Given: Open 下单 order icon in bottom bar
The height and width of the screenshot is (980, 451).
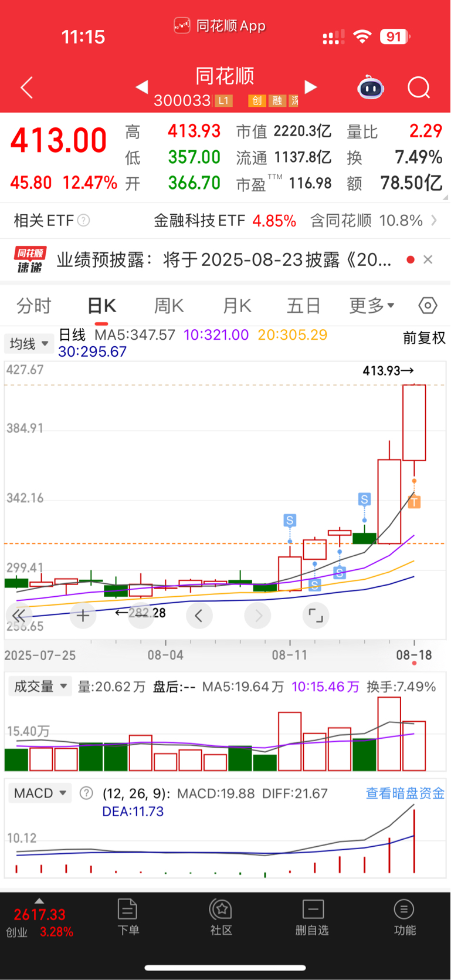Looking at the screenshot, I should point(128,917).
